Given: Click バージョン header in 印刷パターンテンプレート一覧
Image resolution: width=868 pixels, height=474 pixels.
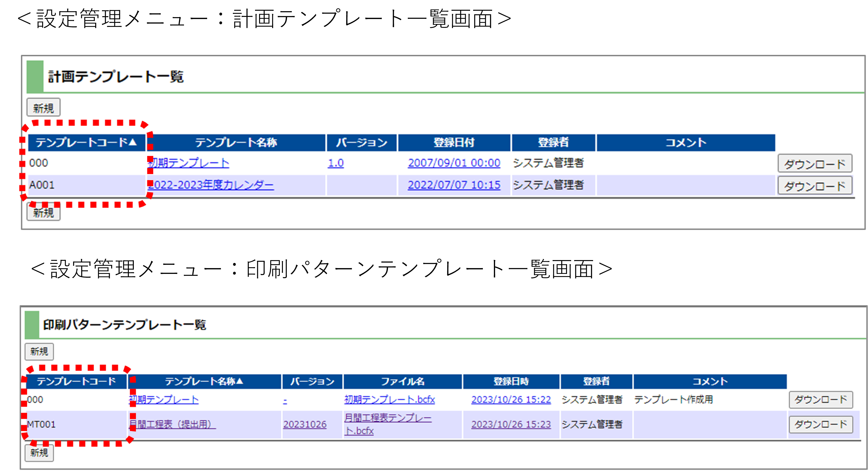Looking at the screenshot, I should [x=312, y=381].
